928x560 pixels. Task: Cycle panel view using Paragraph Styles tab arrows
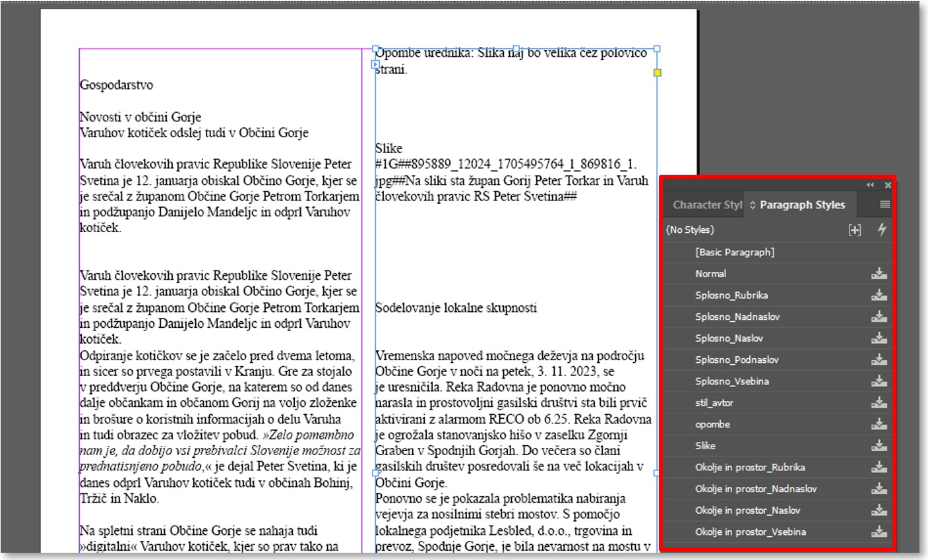(753, 205)
